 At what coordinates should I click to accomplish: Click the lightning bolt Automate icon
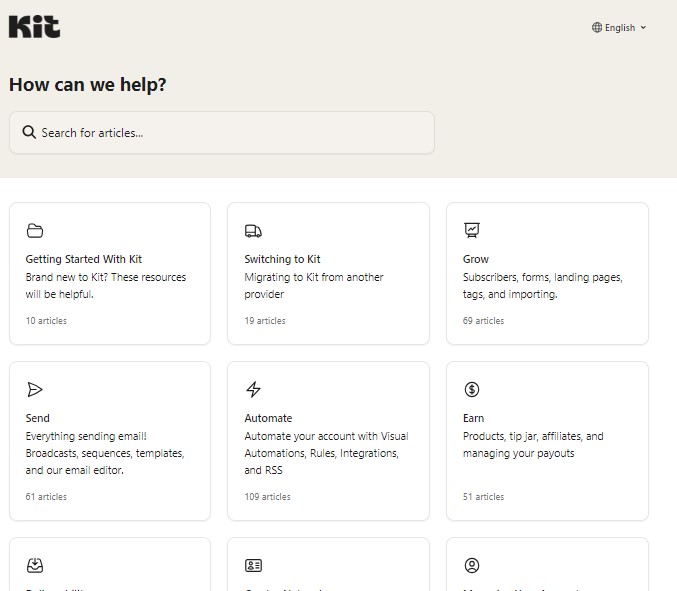(x=253, y=389)
